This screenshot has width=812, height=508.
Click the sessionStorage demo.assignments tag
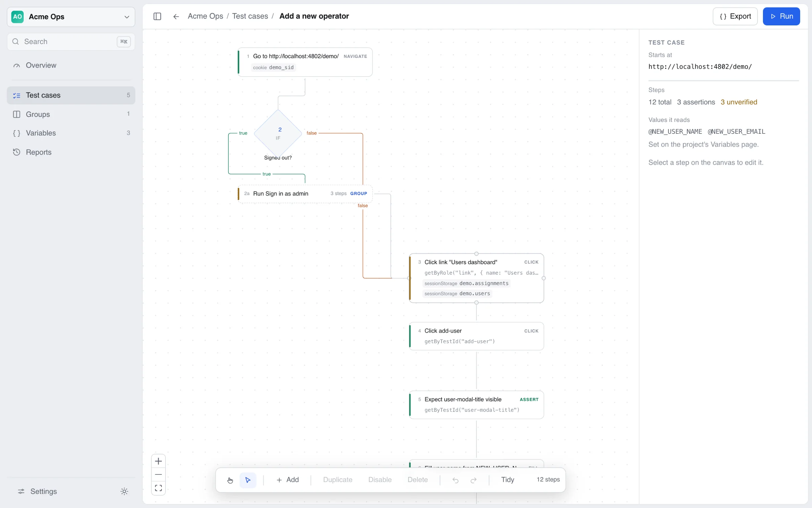[x=467, y=283]
